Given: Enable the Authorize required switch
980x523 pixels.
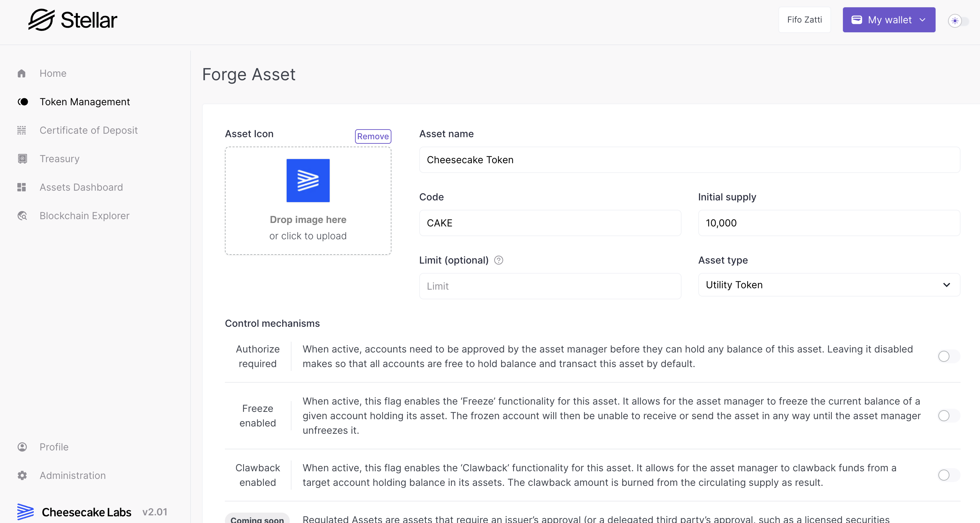Looking at the screenshot, I should 948,356.
